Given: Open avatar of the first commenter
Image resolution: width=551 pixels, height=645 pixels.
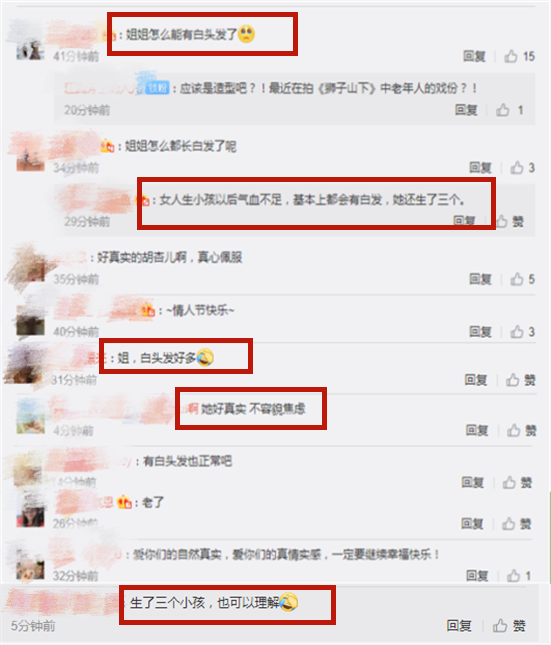Looking at the screenshot, I should tap(30, 46).
